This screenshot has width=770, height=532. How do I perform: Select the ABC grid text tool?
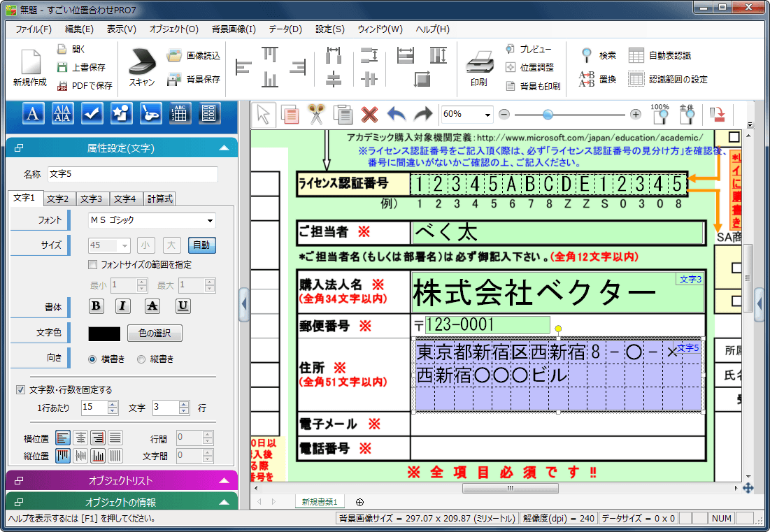coord(180,114)
